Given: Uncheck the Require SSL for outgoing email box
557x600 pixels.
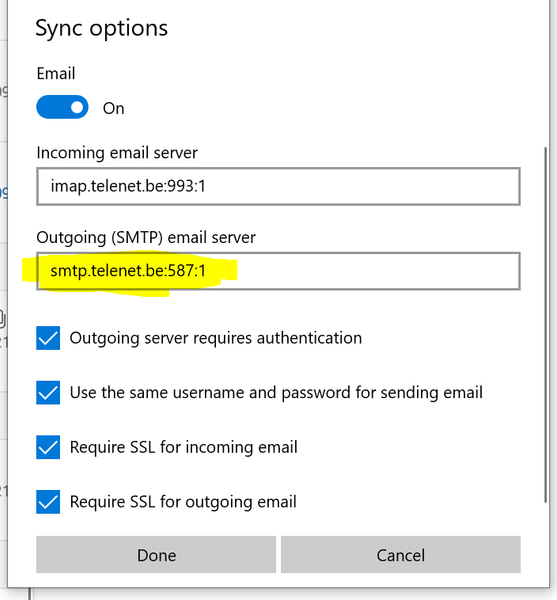Looking at the screenshot, I should pyautogui.click(x=48, y=502).
